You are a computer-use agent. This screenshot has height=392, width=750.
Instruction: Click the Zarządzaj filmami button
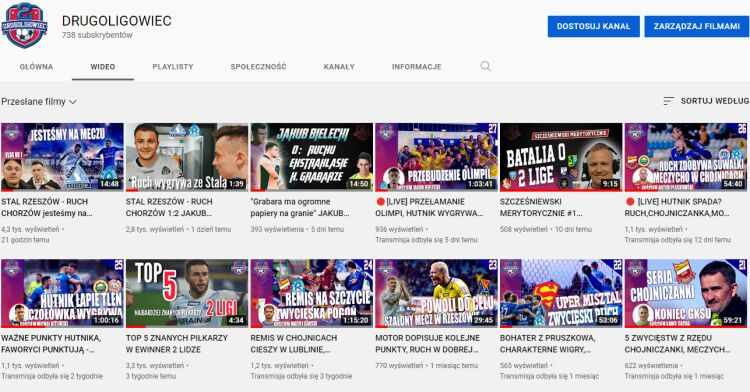697,26
